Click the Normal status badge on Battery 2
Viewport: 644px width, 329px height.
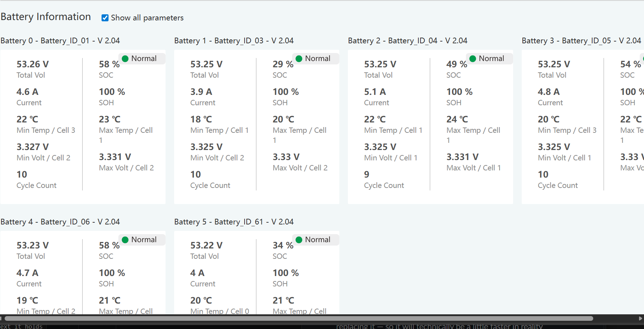(491, 59)
